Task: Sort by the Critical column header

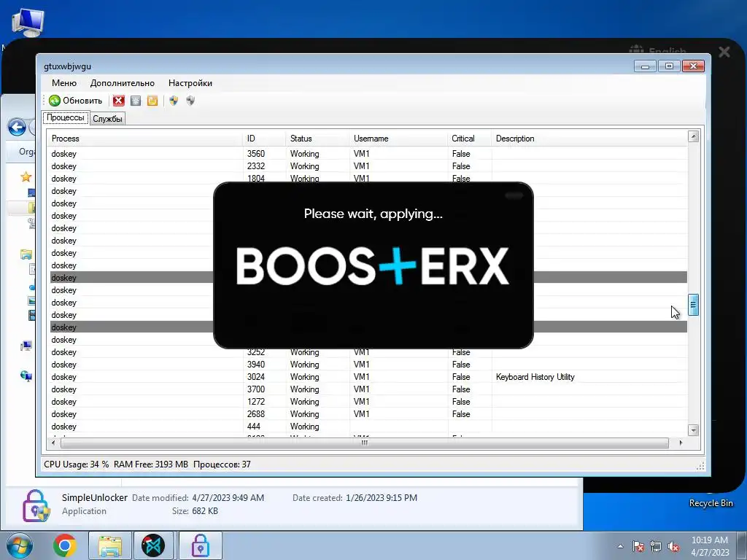Action: coord(470,139)
